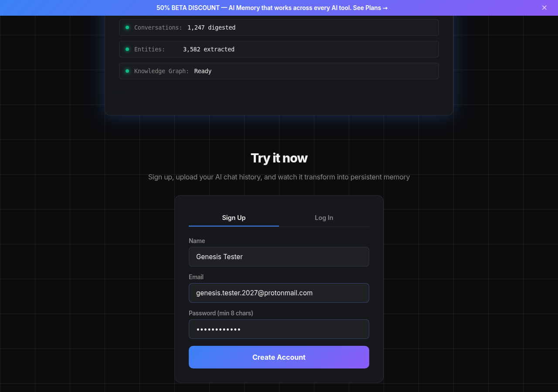Click into the Email address field
This screenshot has width=558, height=392.
[279, 293]
